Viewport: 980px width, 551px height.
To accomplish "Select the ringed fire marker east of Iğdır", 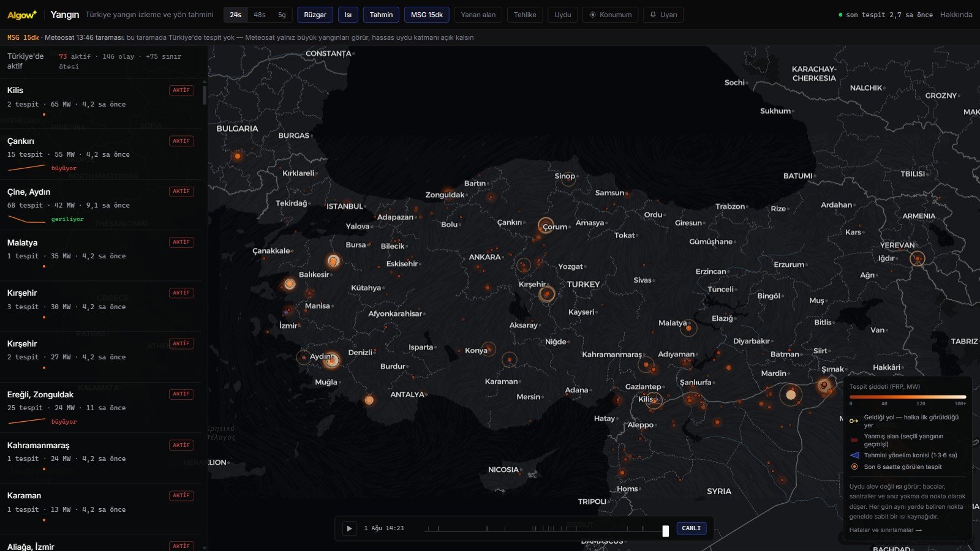I will (918, 258).
